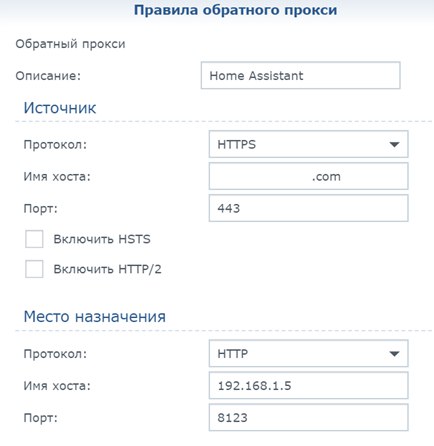Image resolution: width=434 pixels, height=446 pixels.
Task: Click the Обратный прокси label
Action: [70, 44]
